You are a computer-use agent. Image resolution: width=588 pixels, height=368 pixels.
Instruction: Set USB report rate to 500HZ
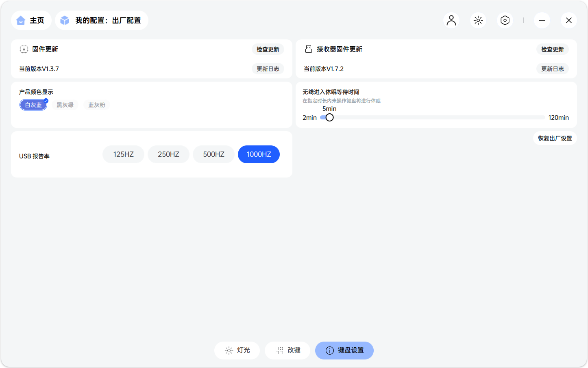tap(213, 154)
